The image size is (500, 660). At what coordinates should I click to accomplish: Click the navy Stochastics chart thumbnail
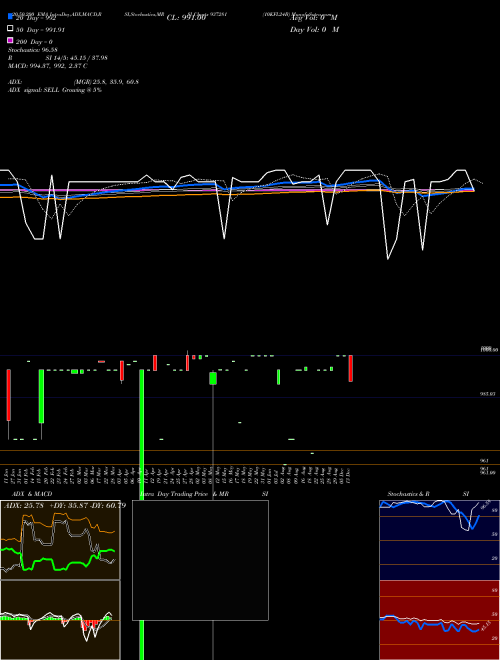point(439,540)
